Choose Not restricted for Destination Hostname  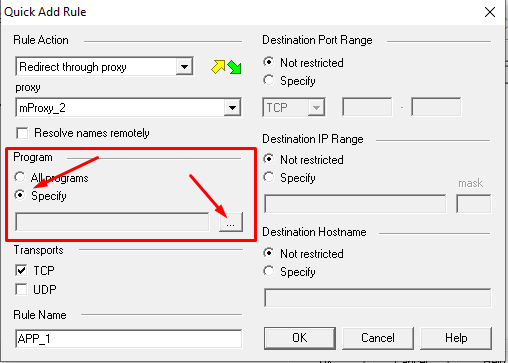point(269,253)
